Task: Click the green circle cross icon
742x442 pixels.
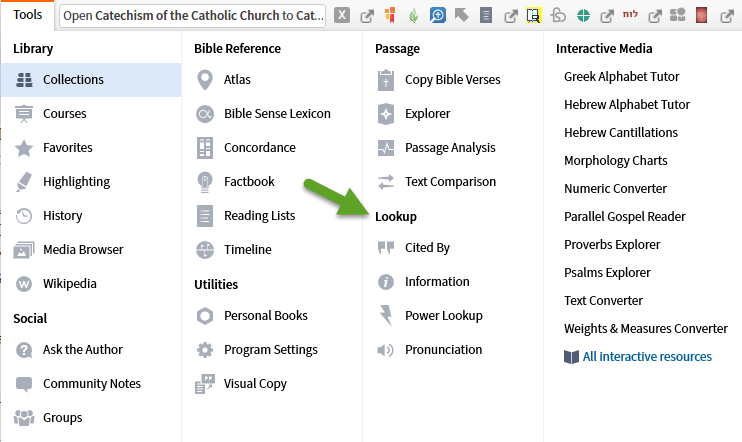Action: [x=583, y=16]
